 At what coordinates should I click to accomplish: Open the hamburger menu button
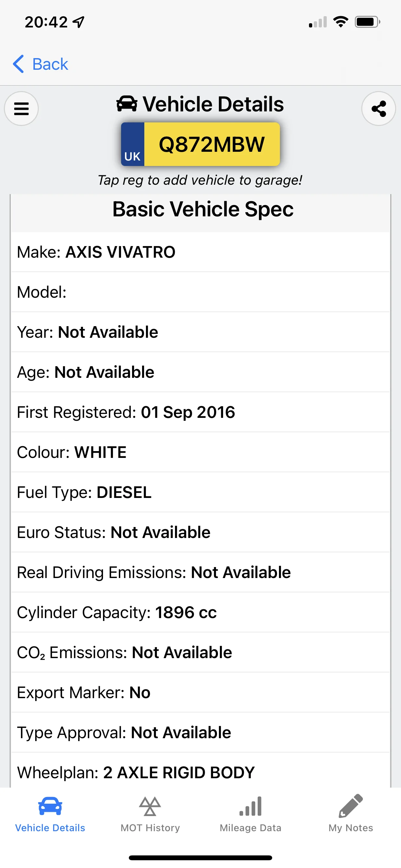(x=21, y=108)
